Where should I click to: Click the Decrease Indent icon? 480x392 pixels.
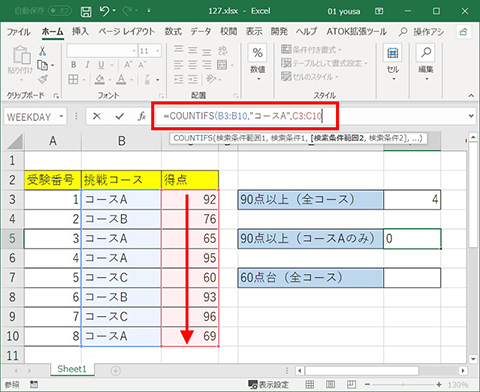tap(179, 79)
